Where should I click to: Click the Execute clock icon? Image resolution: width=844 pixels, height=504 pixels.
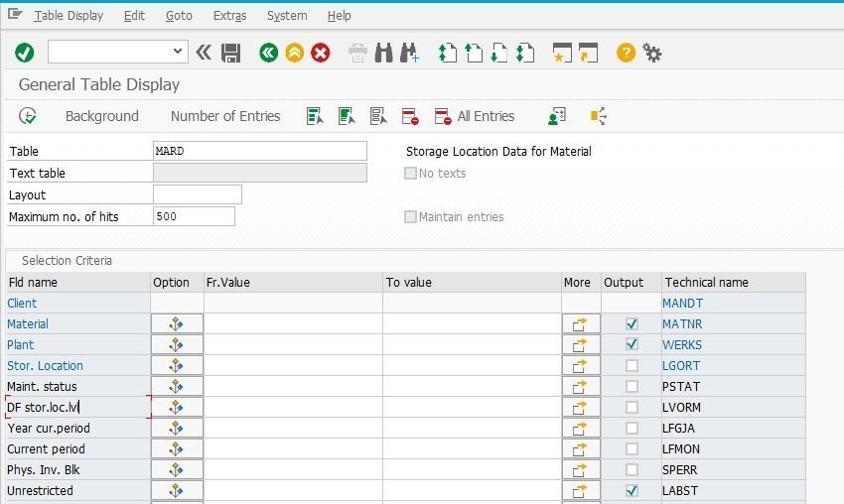click(x=28, y=116)
